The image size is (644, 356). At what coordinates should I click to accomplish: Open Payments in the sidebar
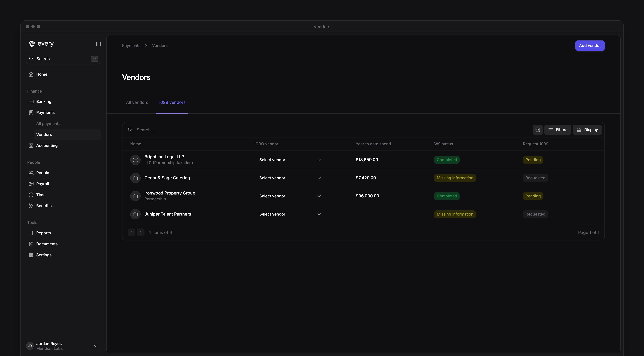(x=63, y=113)
